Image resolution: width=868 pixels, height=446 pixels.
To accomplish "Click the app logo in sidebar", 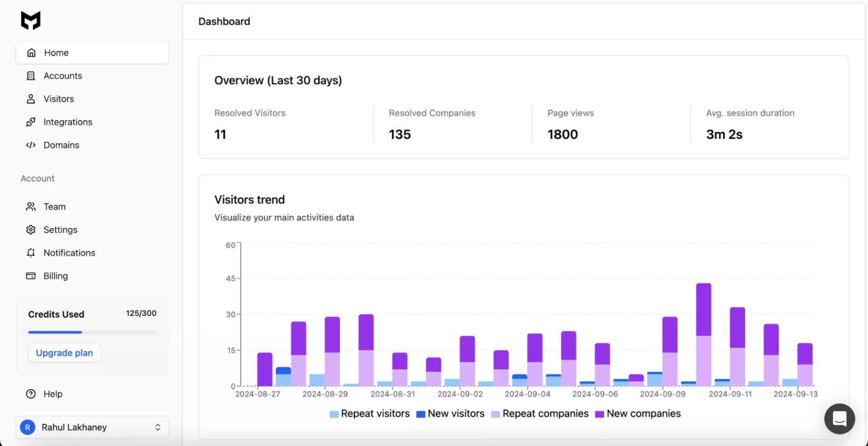I will [x=31, y=20].
